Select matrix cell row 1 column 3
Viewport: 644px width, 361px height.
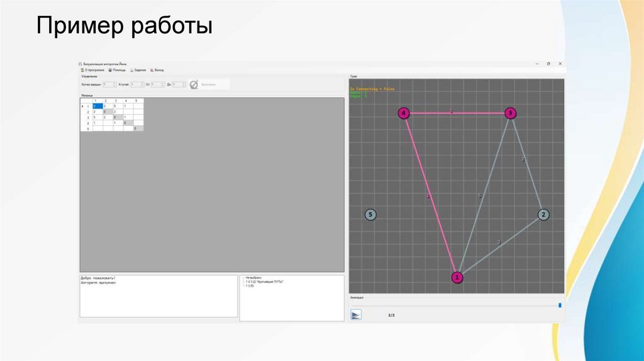(x=118, y=106)
